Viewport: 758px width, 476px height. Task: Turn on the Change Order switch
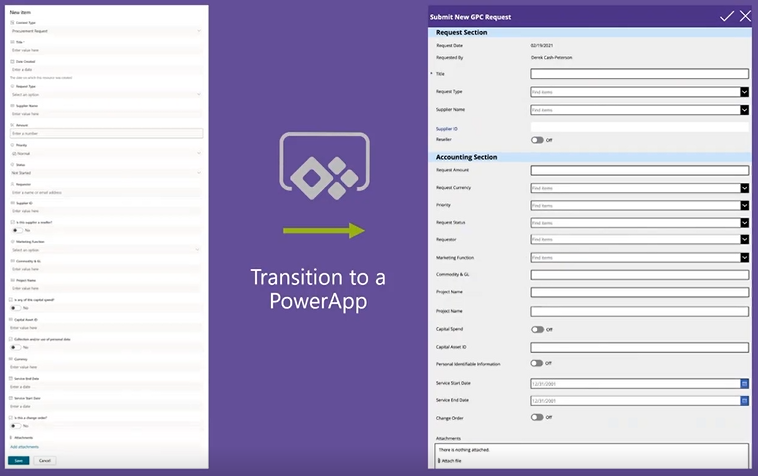537,417
